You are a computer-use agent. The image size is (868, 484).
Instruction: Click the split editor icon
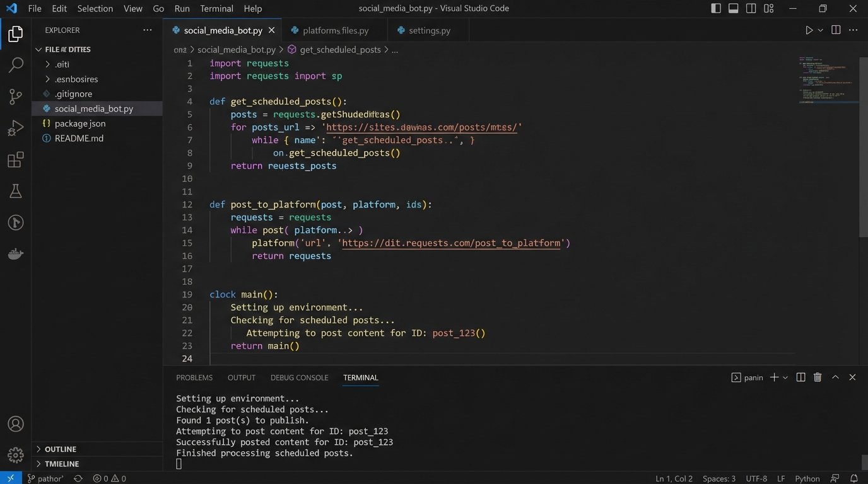pos(836,30)
